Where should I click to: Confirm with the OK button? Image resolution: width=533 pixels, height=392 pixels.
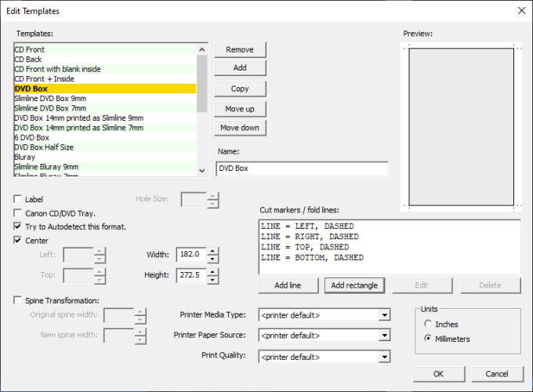pos(439,374)
